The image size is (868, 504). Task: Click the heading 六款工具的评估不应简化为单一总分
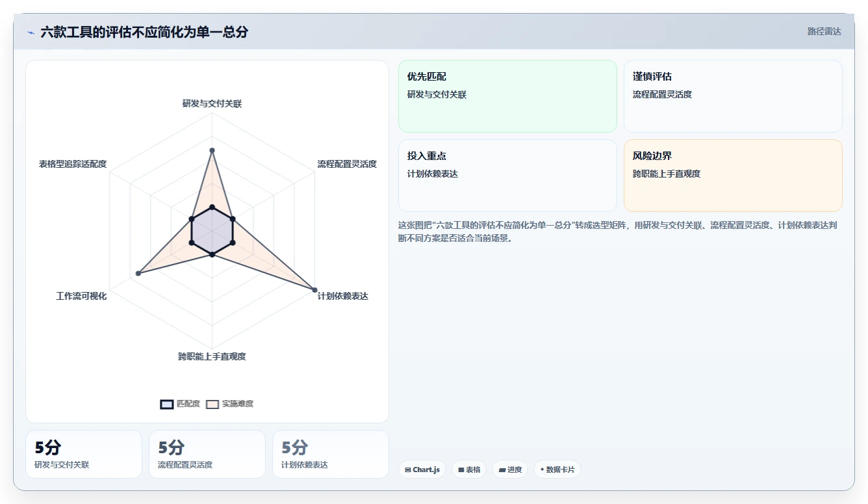(x=144, y=32)
